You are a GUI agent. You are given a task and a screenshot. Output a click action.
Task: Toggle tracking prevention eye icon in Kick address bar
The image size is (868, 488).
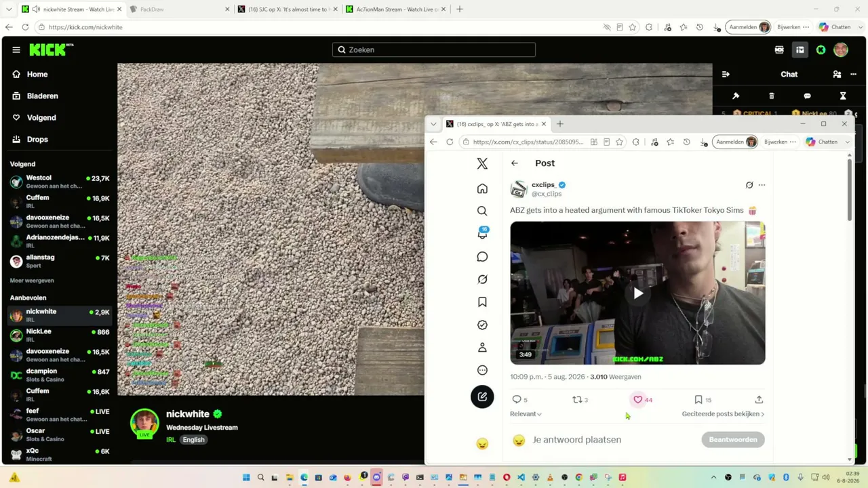point(607,27)
